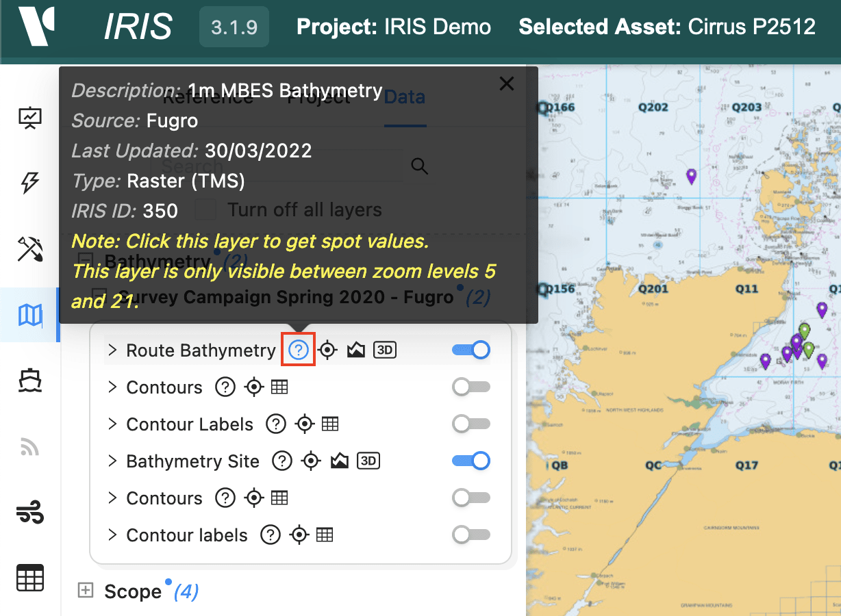
Task: Click the Q203 map grid label
Action: (746, 107)
